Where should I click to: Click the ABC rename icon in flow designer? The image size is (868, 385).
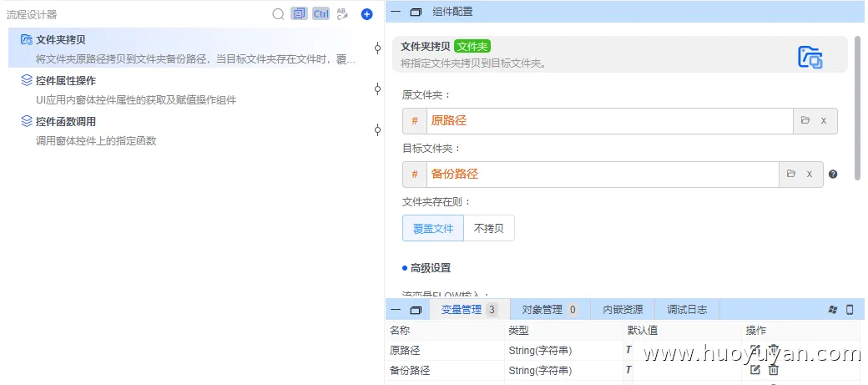[x=342, y=14]
